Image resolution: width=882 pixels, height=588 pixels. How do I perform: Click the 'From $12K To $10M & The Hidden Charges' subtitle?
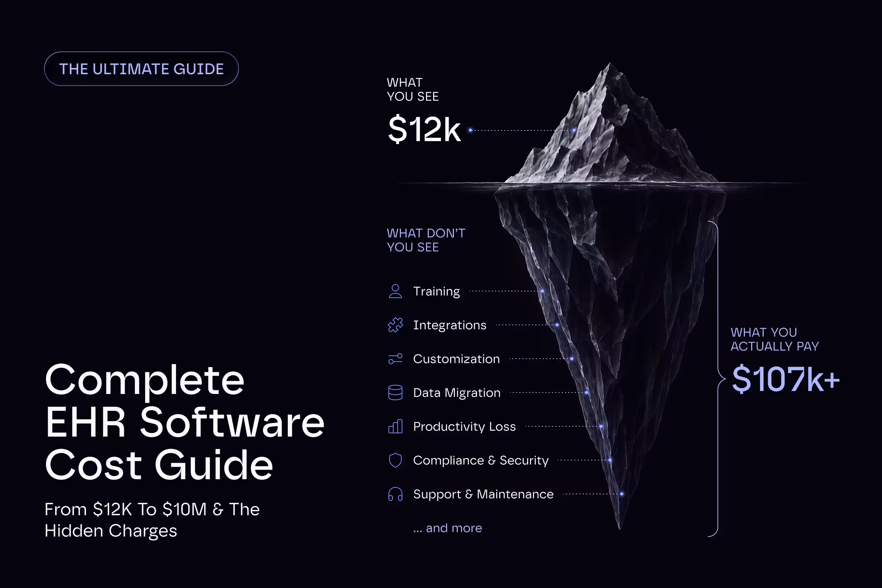coord(152,520)
